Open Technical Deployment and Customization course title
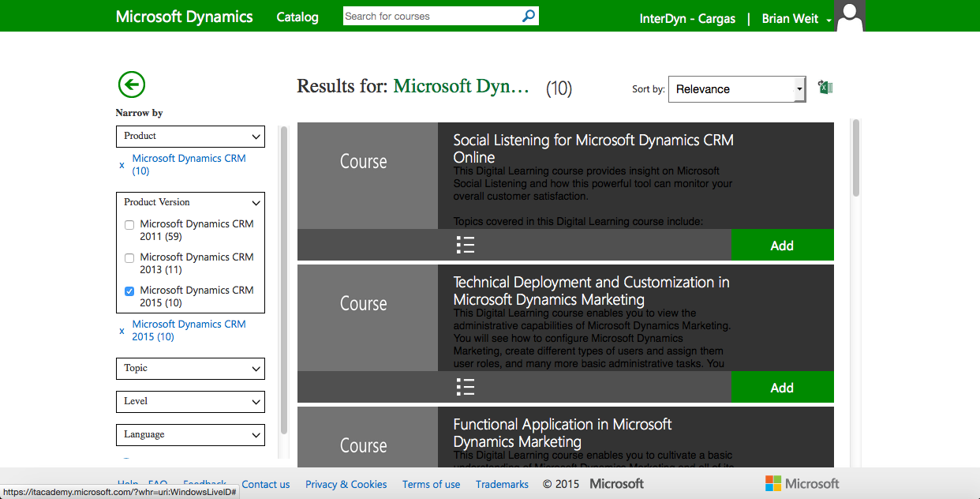The height and width of the screenshot is (499, 980). pos(591,291)
